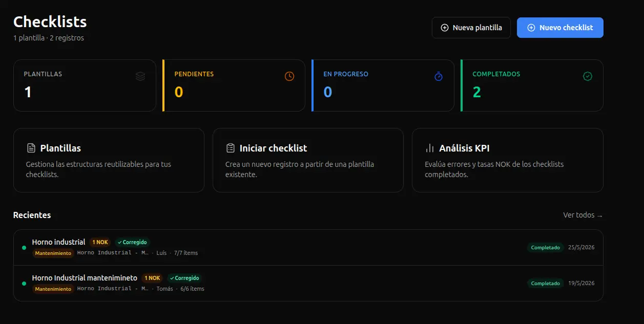Viewport: 644px width, 324px height.
Task: Click the clock icon in Pendientes card
Action: pyautogui.click(x=289, y=76)
